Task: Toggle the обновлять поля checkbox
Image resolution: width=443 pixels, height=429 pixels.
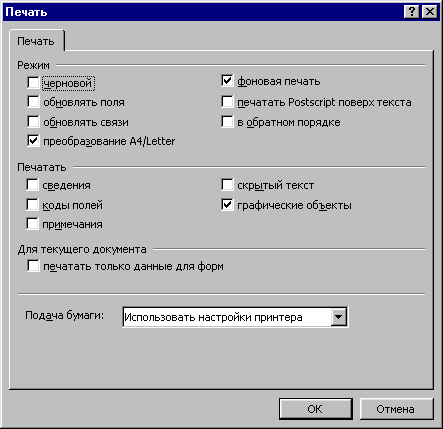Action: pyautogui.click(x=33, y=102)
